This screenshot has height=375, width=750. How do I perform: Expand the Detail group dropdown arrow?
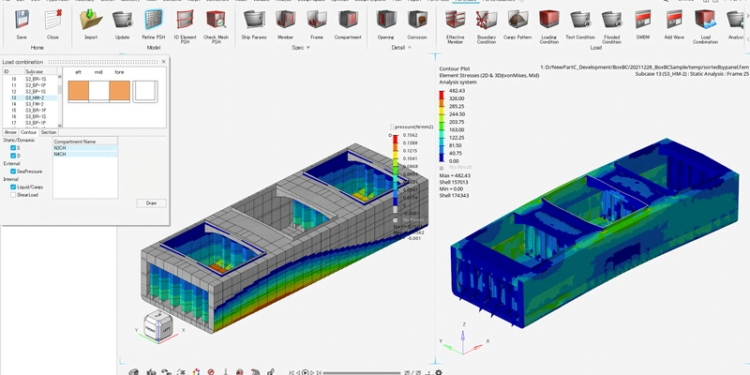(409, 48)
